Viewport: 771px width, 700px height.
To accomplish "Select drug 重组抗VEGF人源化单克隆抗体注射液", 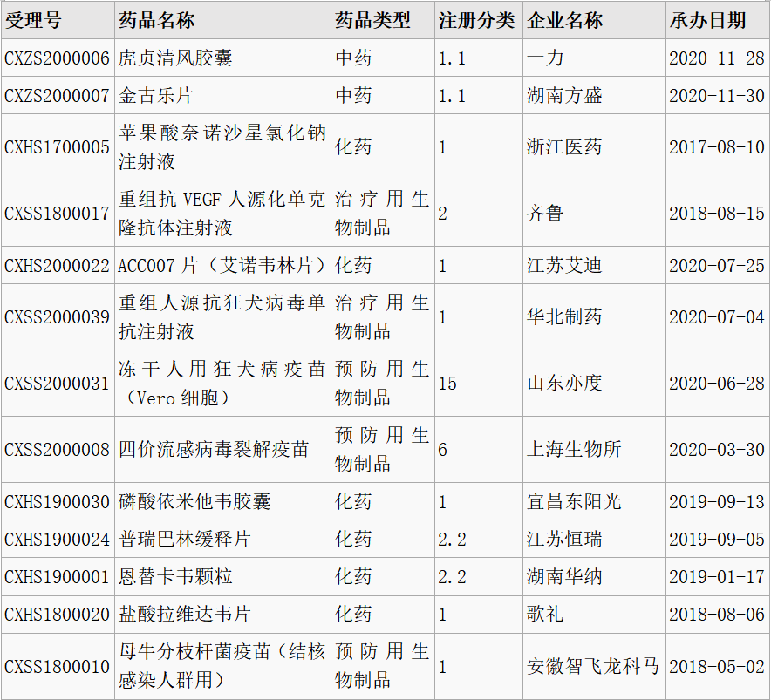I will point(222,214).
